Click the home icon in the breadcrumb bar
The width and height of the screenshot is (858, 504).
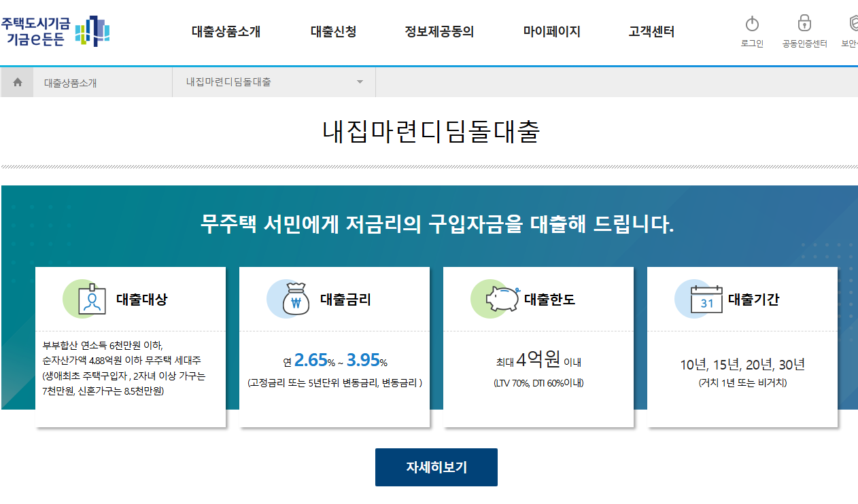(16, 82)
